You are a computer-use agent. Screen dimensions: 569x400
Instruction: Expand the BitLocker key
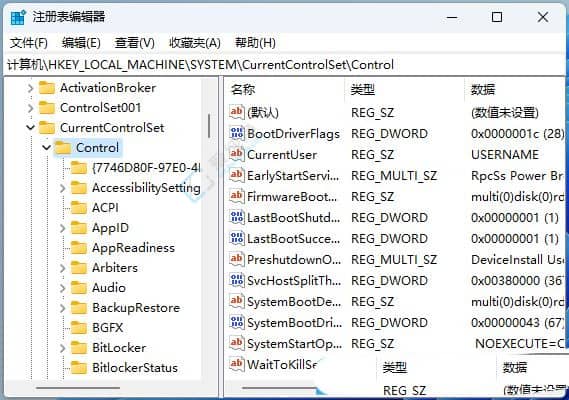[62, 348]
